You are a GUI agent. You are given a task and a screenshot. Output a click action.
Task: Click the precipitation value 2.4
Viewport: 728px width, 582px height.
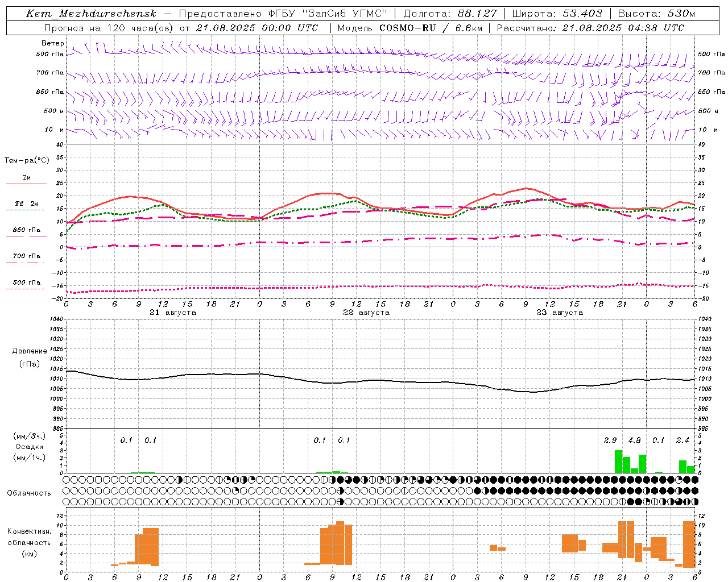click(x=682, y=440)
